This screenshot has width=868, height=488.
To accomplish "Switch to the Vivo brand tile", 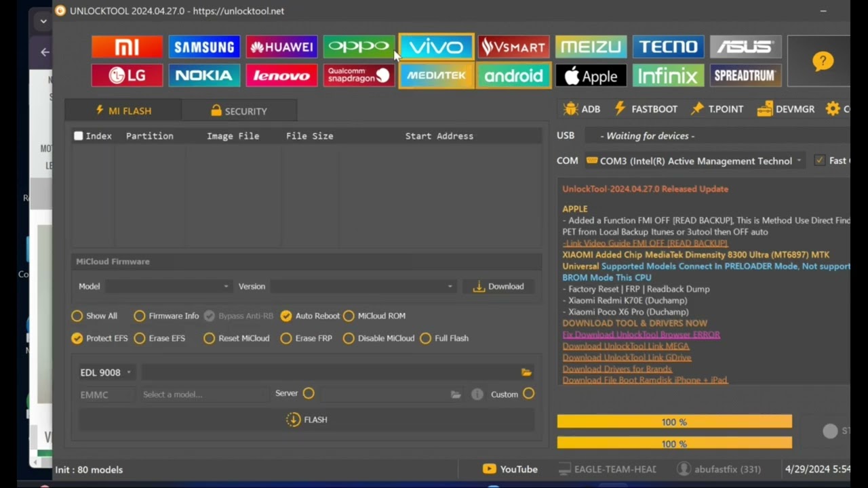I will click(x=436, y=47).
